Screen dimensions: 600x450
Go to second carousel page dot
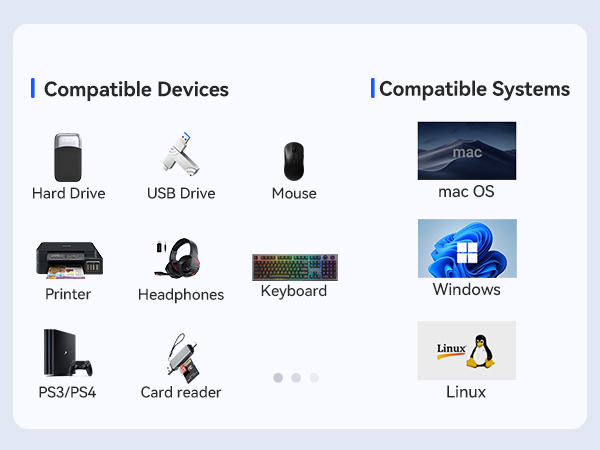pyautogui.click(x=296, y=378)
